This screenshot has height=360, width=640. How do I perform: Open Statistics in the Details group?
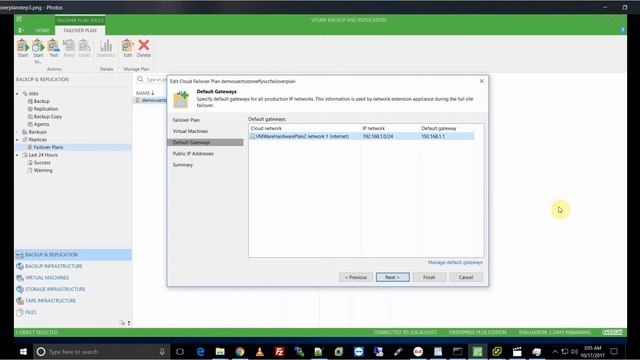click(x=106, y=48)
